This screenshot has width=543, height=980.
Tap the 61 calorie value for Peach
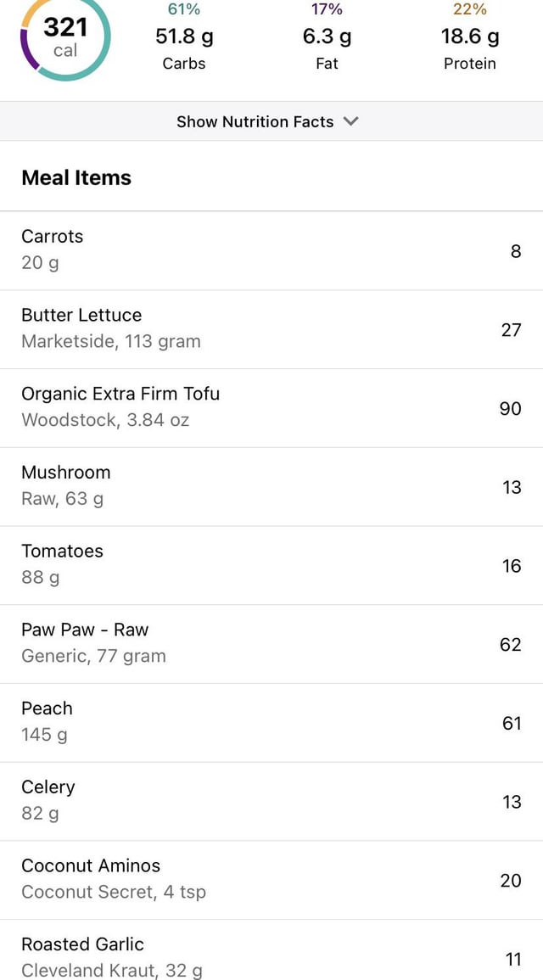pyautogui.click(x=511, y=723)
